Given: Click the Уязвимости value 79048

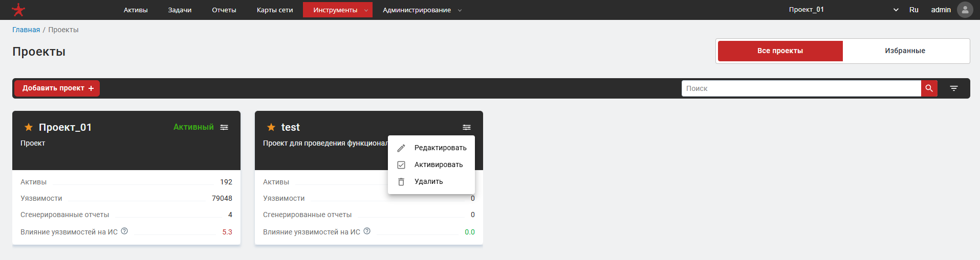Looking at the screenshot, I should (222, 198).
